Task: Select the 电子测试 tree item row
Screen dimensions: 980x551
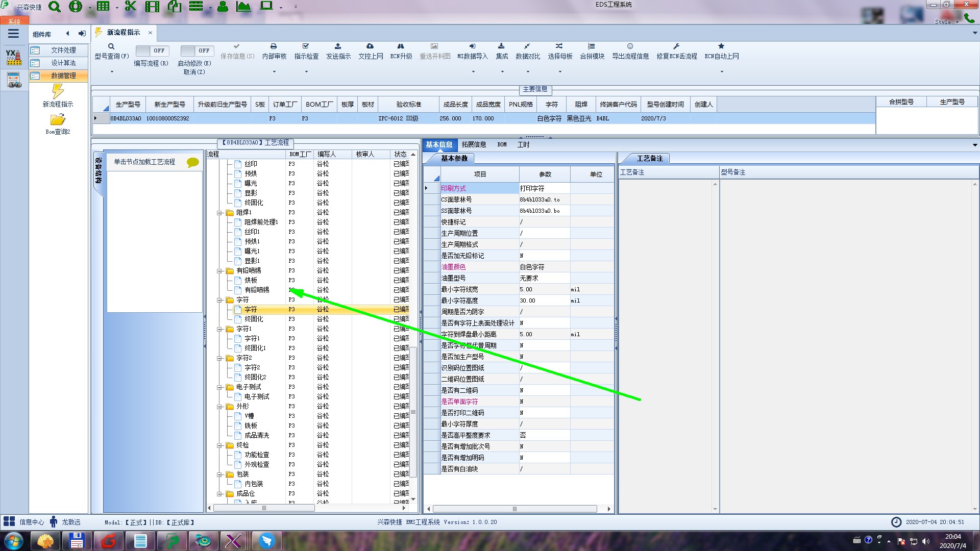Action: (x=257, y=397)
